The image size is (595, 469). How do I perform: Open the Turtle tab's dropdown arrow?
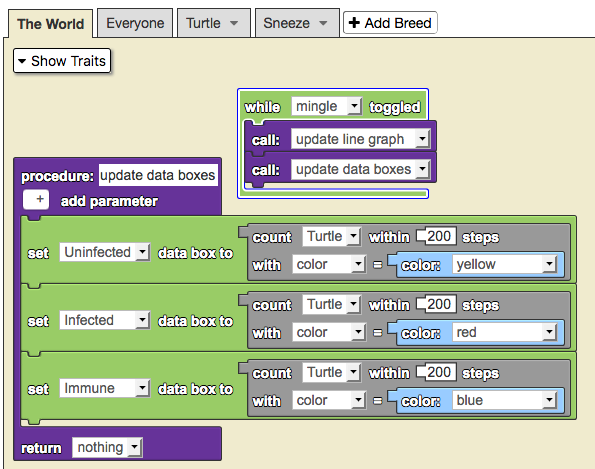click(234, 23)
